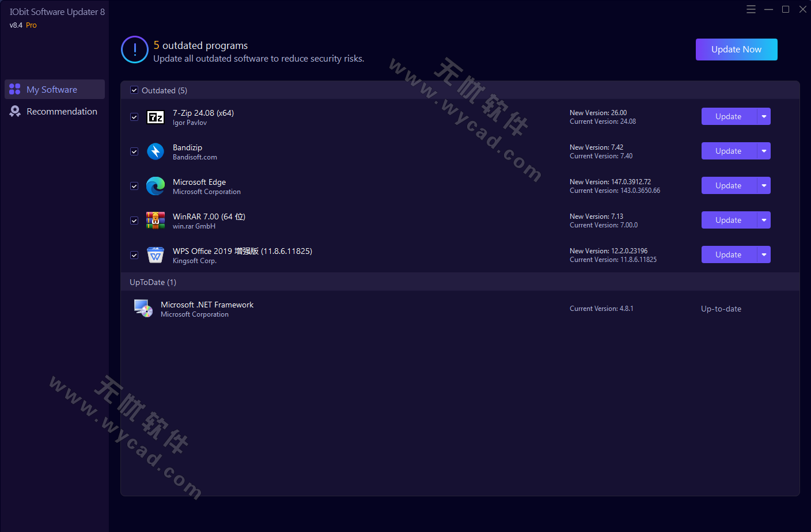Click the WPS Office 2019 icon
Image resolution: width=811 pixels, height=532 pixels.
[156, 255]
